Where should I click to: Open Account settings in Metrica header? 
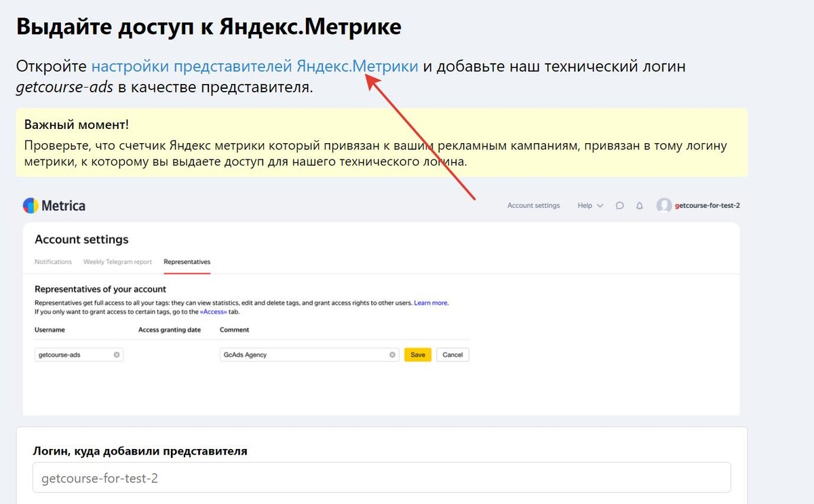tap(534, 206)
